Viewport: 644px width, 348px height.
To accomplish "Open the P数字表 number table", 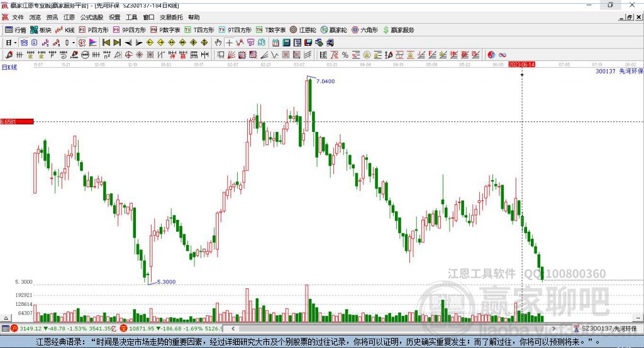I will click(165, 30).
